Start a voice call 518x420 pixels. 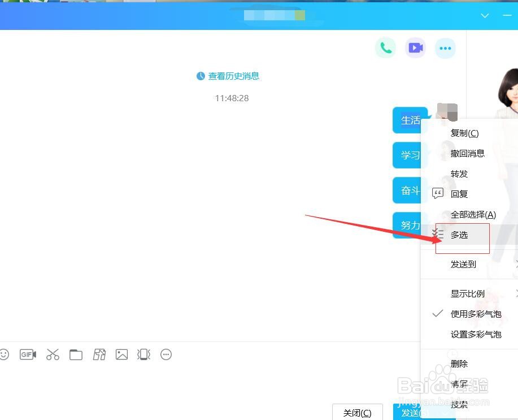[386, 48]
